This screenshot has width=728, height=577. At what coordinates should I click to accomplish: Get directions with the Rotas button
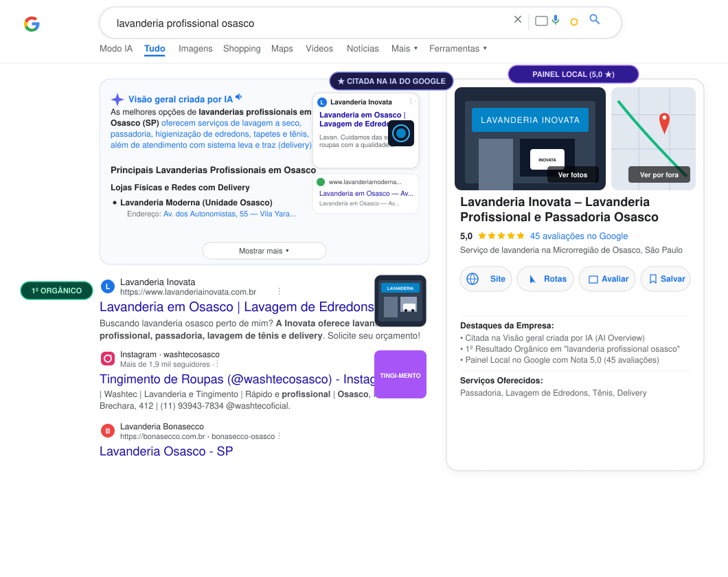(545, 279)
